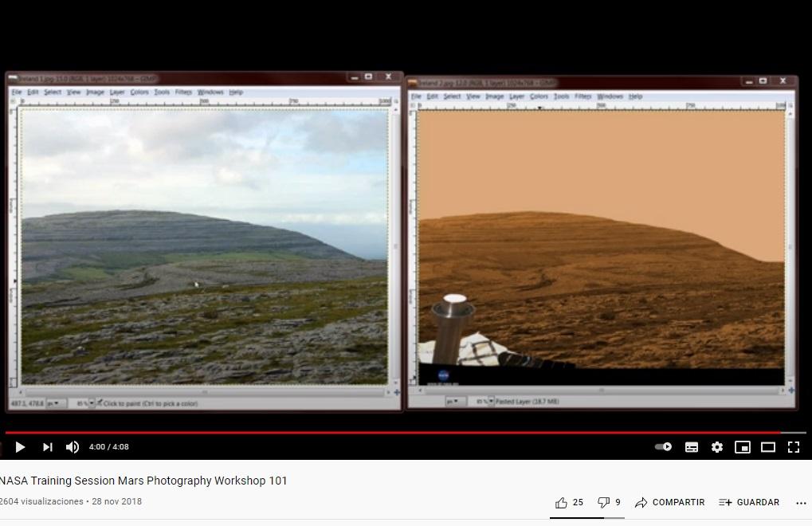812x526 pixels.
Task: Mute the video with the speaker icon
Action: click(x=73, y=447)
